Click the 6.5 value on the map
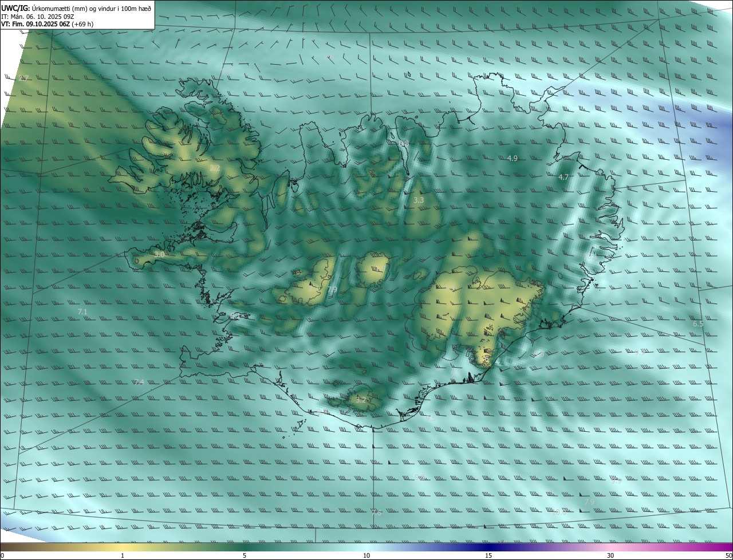Screen dimensions: 733x560 [698, 324]
